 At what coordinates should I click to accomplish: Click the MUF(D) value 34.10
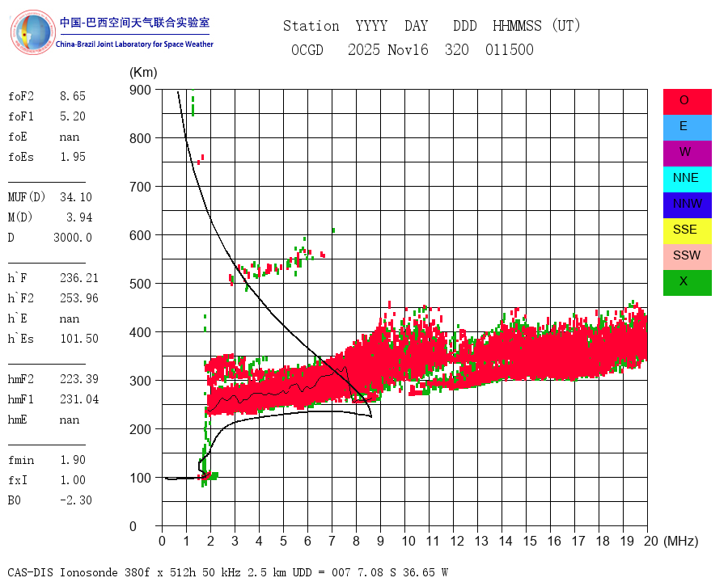coord(76,196)
